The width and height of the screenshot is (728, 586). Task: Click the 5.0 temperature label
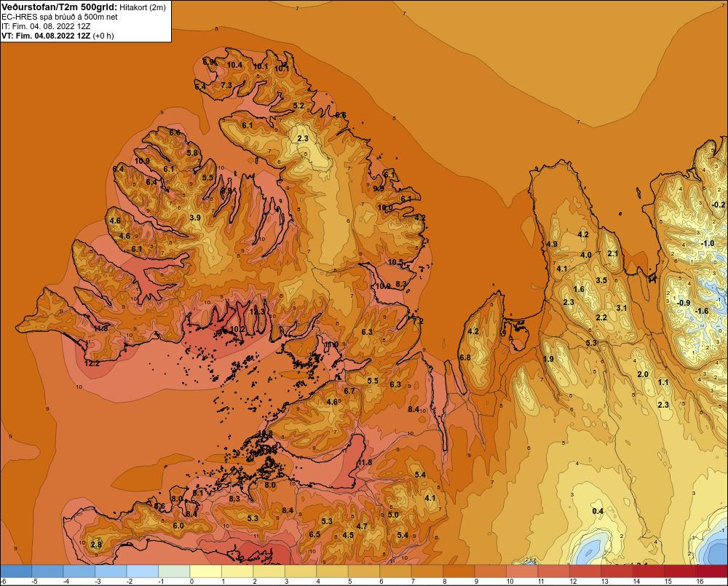coord(393,515)
